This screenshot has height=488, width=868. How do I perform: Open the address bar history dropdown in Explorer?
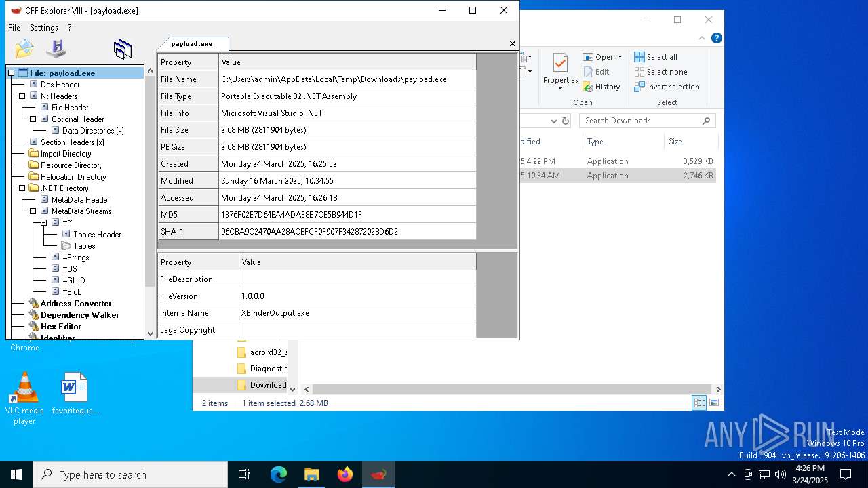coord(553,121)
